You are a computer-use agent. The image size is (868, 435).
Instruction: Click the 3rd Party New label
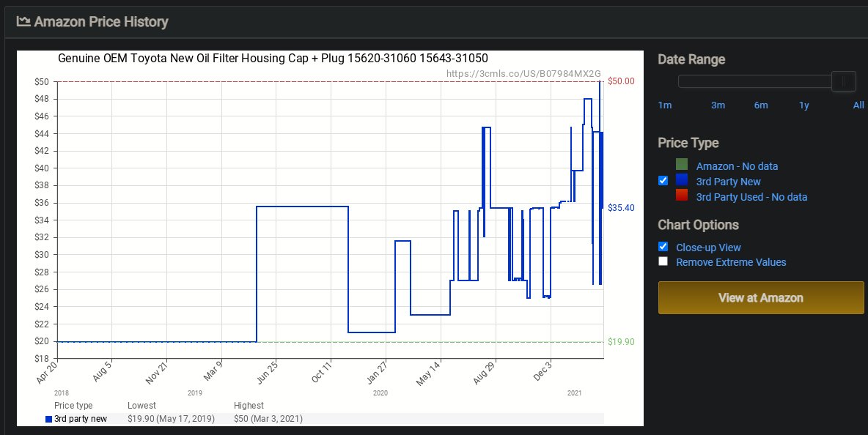click(x=729, y=182)
